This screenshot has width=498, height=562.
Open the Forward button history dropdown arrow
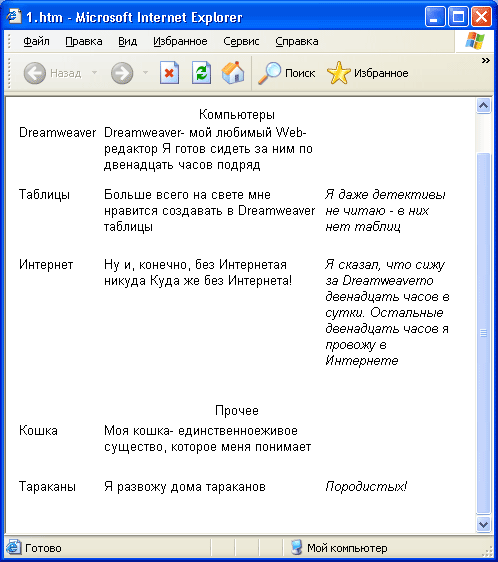point(145,73)
